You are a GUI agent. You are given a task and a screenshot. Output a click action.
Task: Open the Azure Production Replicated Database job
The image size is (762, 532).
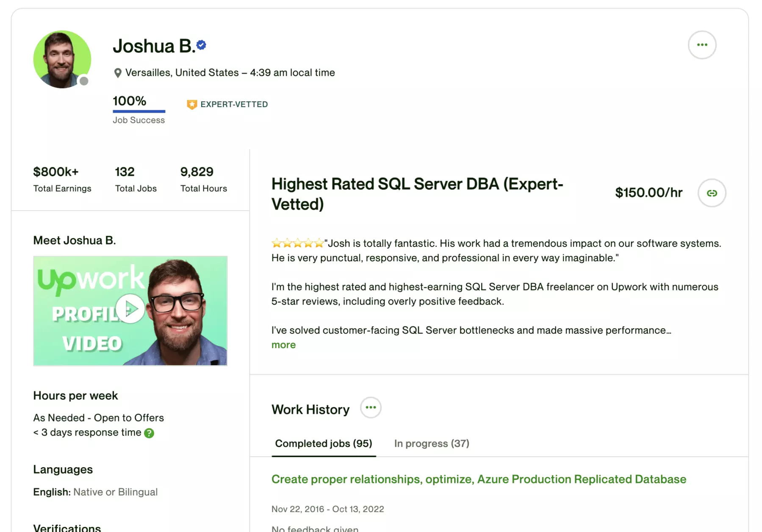click(479, 479)
